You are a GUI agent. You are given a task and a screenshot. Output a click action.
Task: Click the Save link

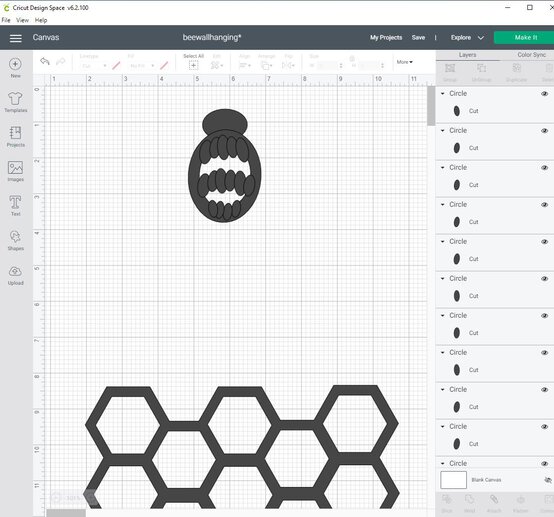click(418, 37)
